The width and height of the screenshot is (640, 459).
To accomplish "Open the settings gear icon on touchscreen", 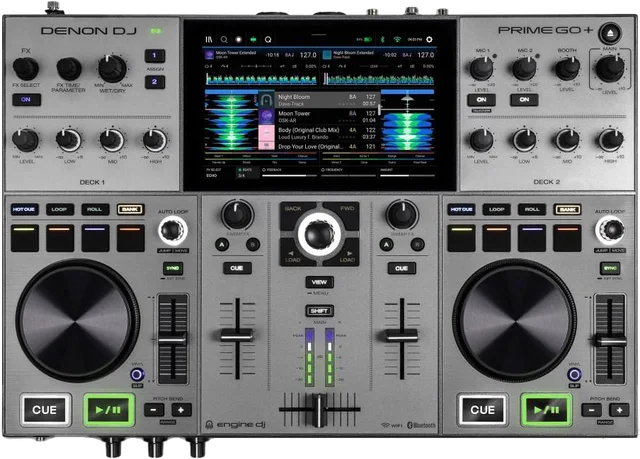I will [x=429, y=40].
